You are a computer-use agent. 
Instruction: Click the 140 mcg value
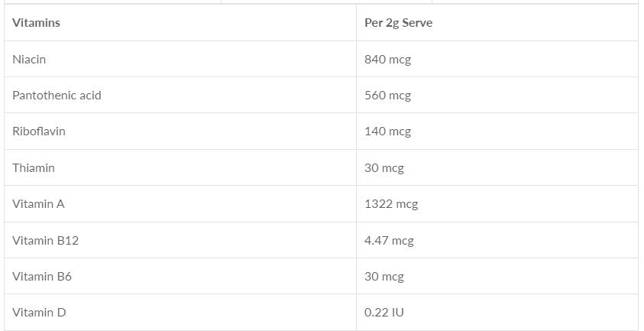coord(387,131)
